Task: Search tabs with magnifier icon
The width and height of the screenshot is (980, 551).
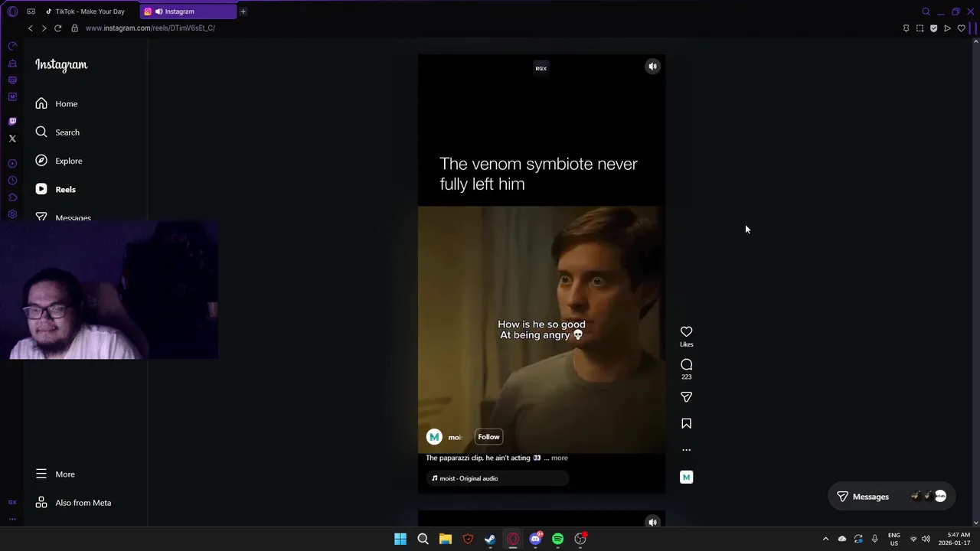Action: 926,11
